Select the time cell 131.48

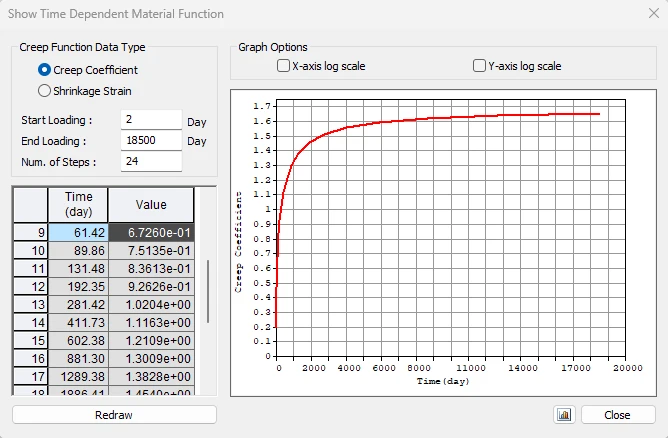(x=78, y=268)
